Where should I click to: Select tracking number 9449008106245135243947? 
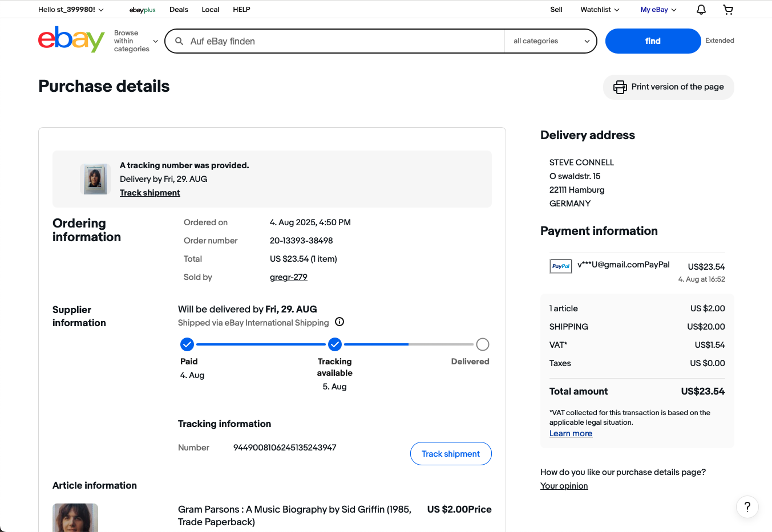coord(285,448)
